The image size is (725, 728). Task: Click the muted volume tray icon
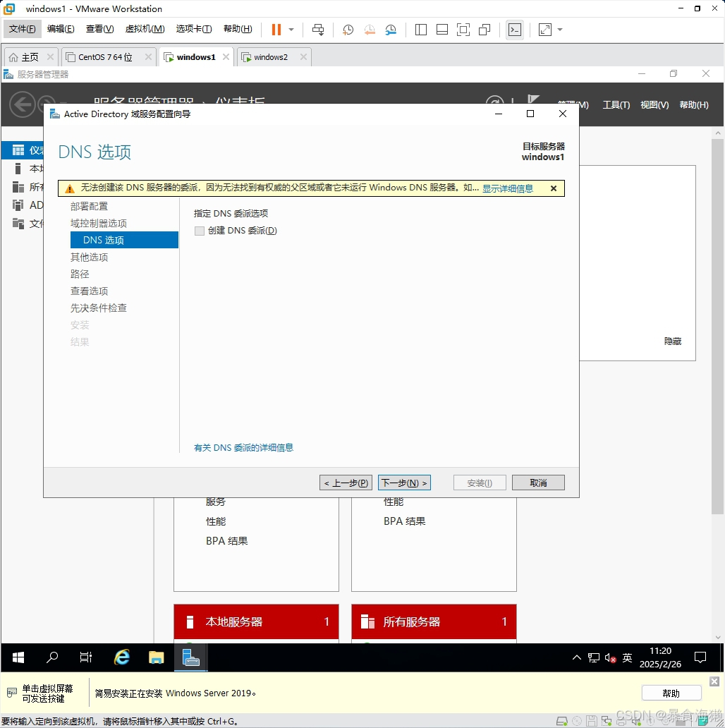610,657
